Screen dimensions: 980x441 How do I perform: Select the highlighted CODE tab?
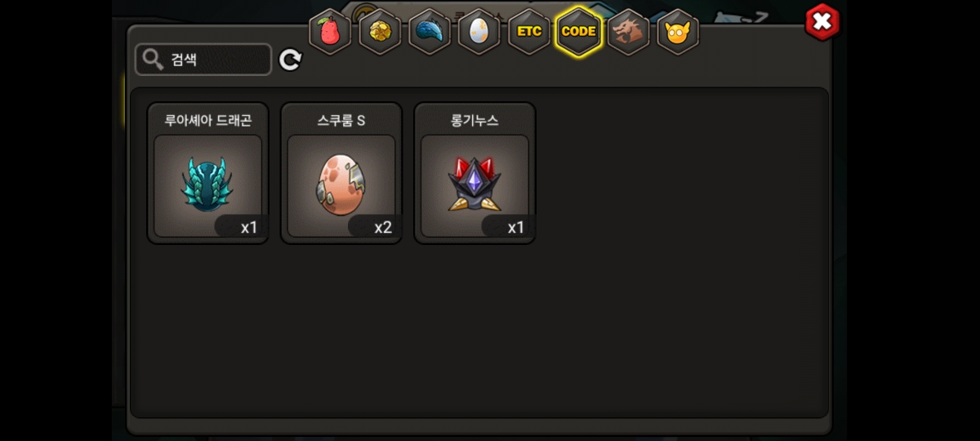579,32
